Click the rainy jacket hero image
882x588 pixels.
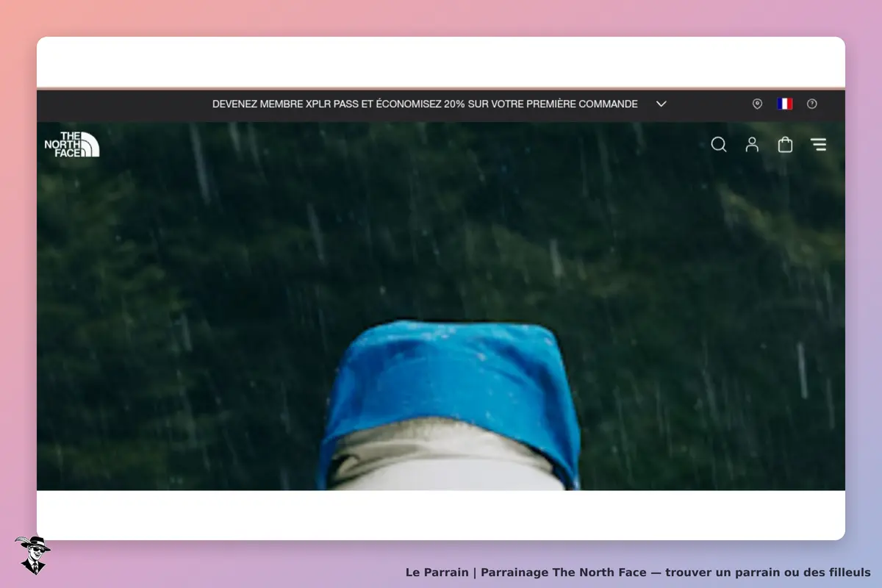pos(441,306)
